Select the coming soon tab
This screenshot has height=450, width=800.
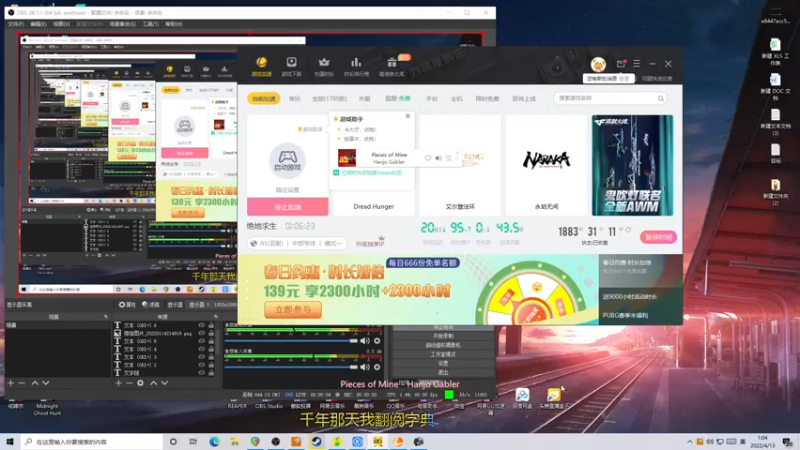[524, 98]
